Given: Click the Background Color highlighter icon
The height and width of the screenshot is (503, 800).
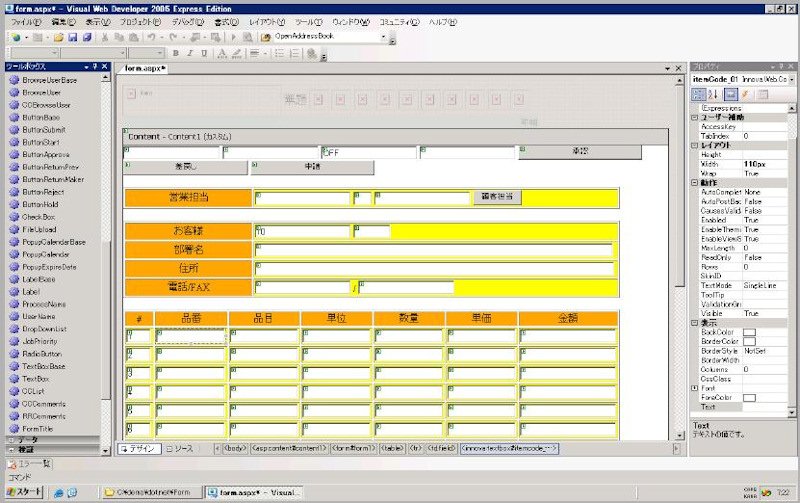Looking at the screenshot, I should pos(237,53).
